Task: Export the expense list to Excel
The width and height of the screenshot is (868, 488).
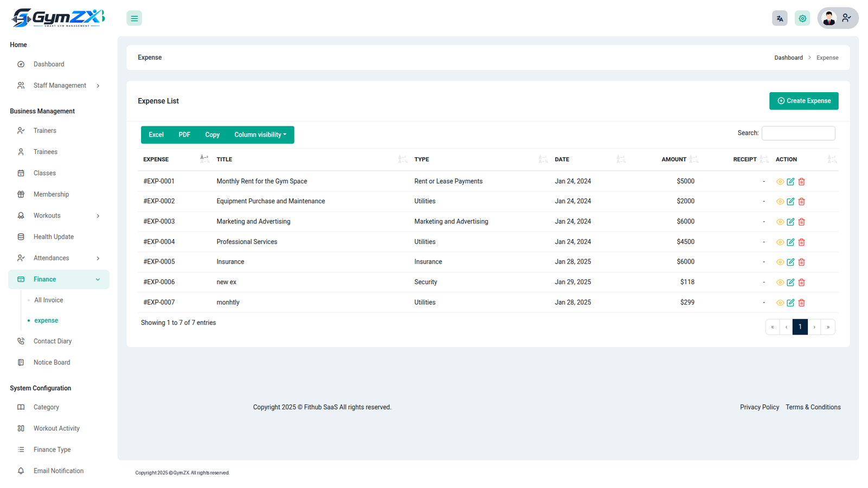Action: tap(156, 135)
